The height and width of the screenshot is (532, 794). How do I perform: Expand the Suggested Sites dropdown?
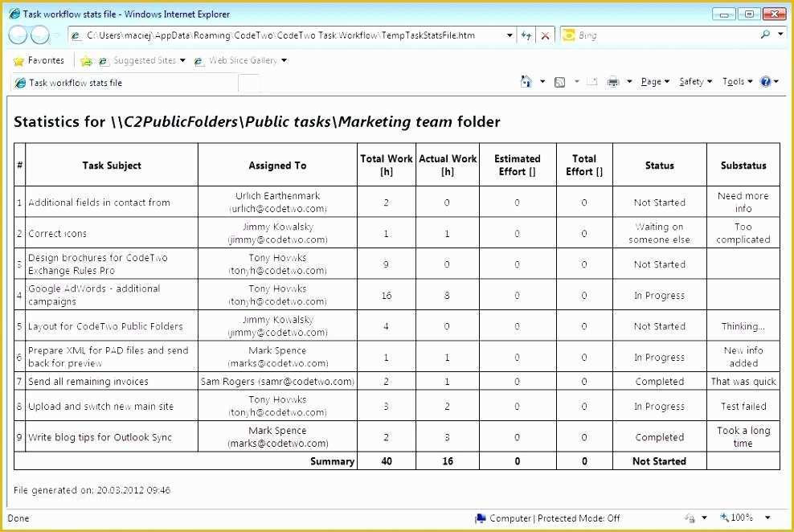click(x=182, y=61)
